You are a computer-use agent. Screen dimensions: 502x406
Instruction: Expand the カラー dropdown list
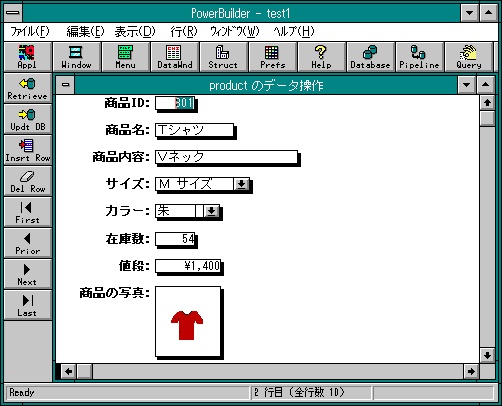[211, 211]
